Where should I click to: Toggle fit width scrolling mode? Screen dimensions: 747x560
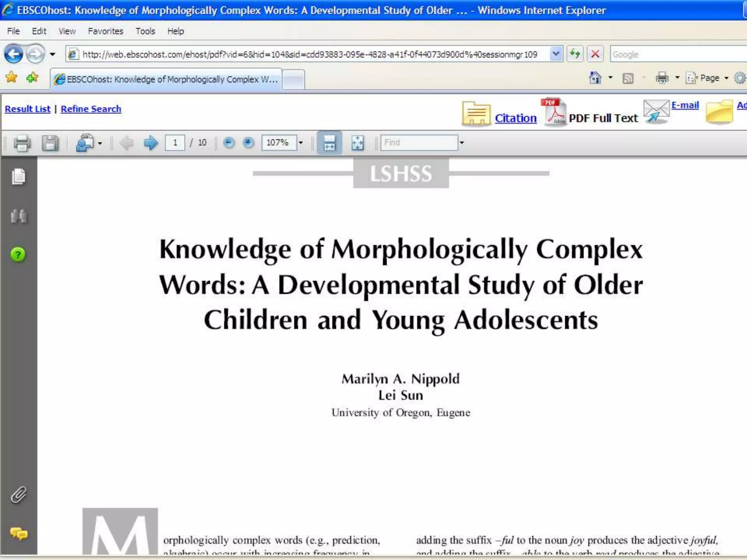pyautogui.click(x=329, y=143)
